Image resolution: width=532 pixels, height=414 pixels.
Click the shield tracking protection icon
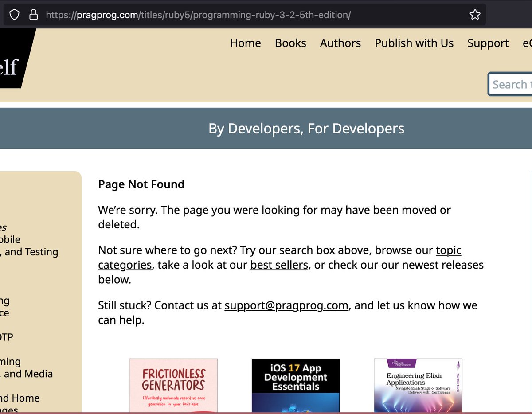click(x=15, y=15)
